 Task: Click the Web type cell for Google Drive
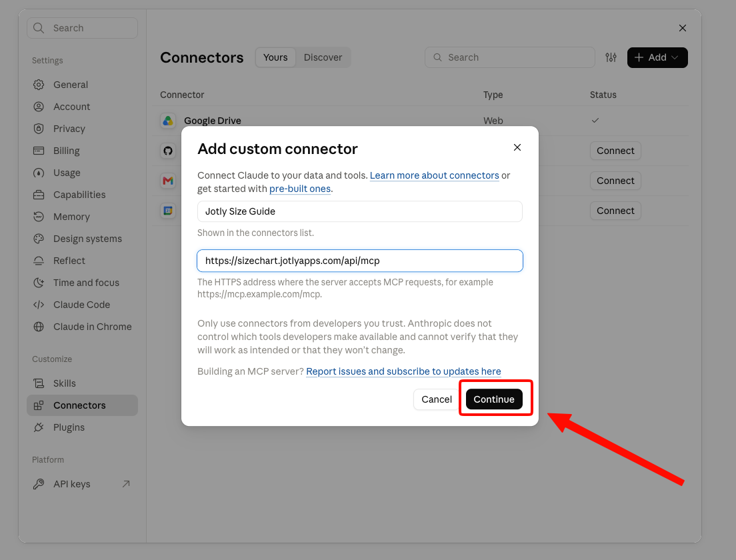tap(493, 121)
